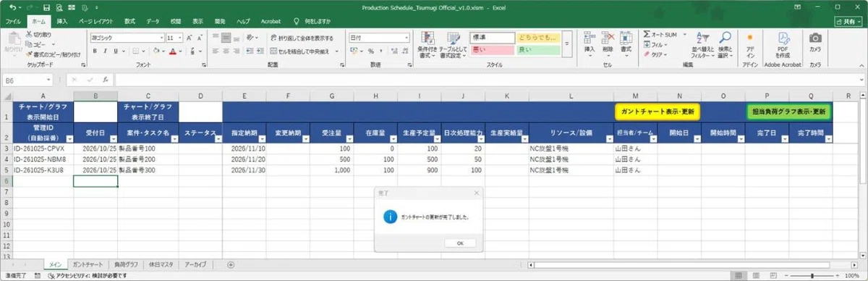Click find and select (検索と選択)
Image resolution: width=868 pixels, height=281 pixels.
pyautogui.click(x=726, y=44)
